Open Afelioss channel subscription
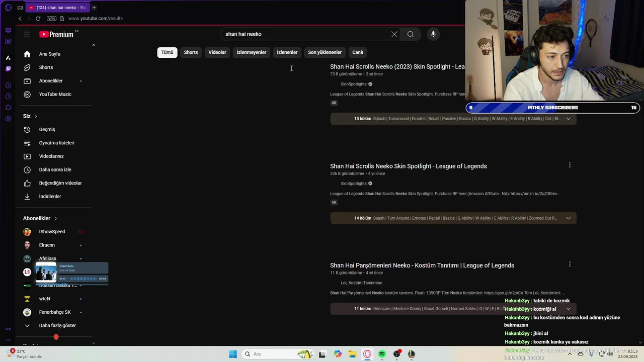Screen dimensions: 644x362 pyautogui.click(x=48, y=258)
